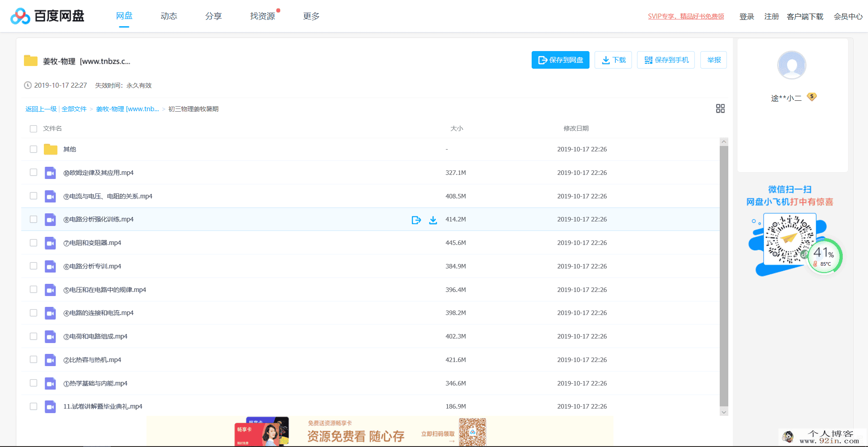Click video icon of ⑥电路分析专训.mp4
The image size is (868, 447).
click(x=50, y=266)
